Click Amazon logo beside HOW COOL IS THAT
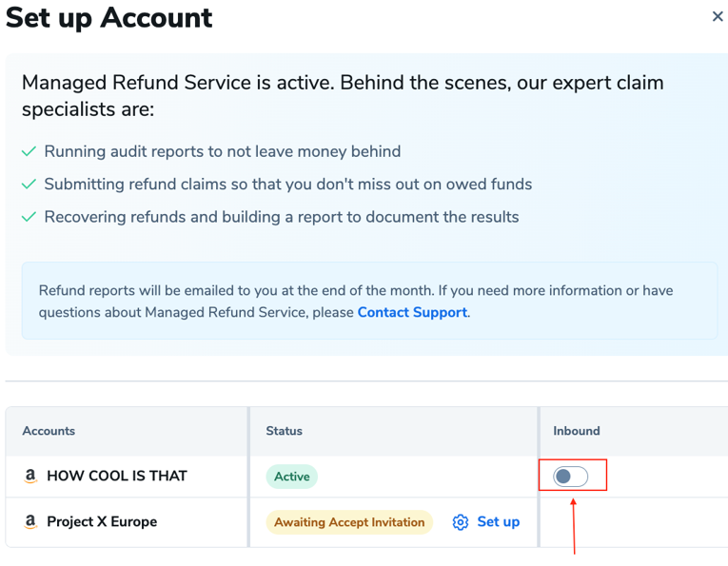The image size is (728, 566). [30, 476]
